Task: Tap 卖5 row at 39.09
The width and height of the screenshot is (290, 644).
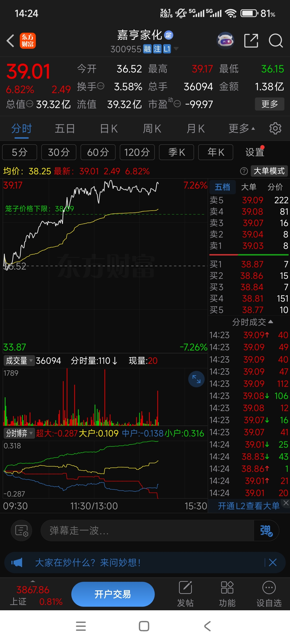Action: [x=249, y=200]
